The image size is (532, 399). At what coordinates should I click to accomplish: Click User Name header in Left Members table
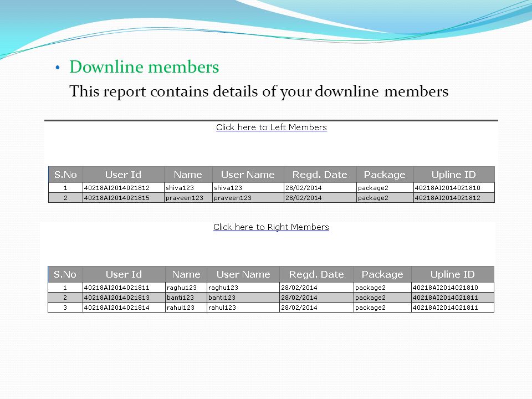coord(248,175)
